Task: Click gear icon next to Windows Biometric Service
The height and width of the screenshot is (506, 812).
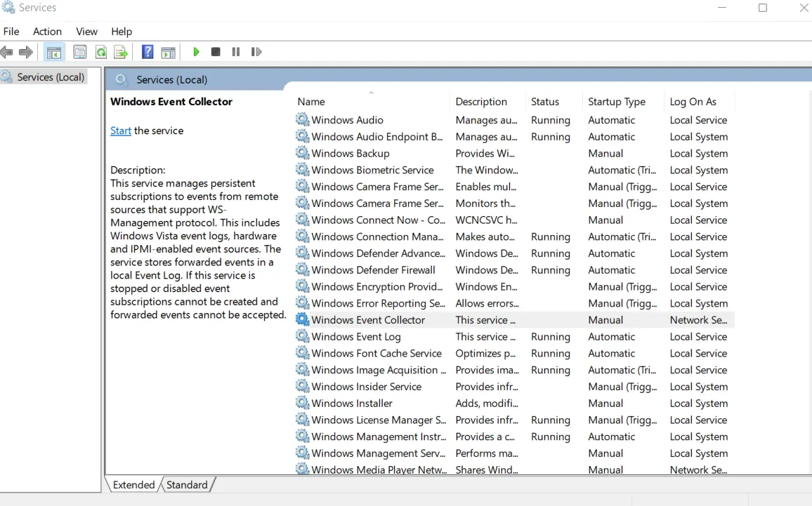Action: [x=303, y=170]
